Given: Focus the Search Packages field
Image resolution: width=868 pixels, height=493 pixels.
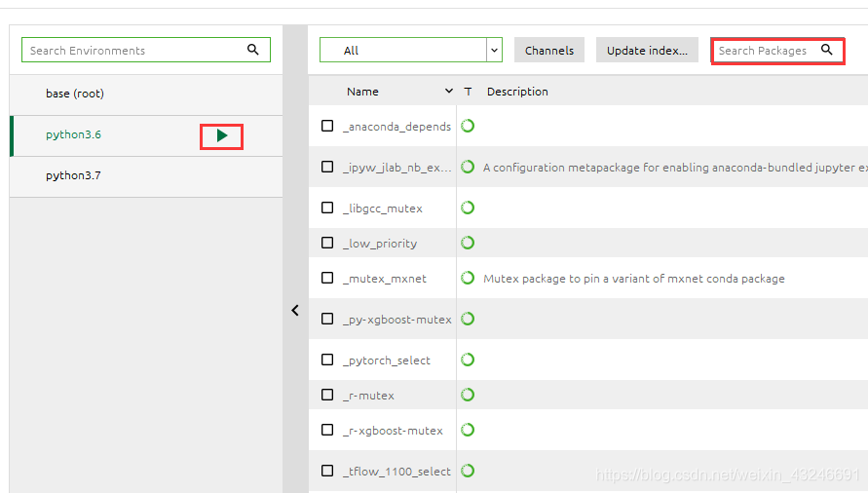Looking at the screenshot, I should click(777, 51).
